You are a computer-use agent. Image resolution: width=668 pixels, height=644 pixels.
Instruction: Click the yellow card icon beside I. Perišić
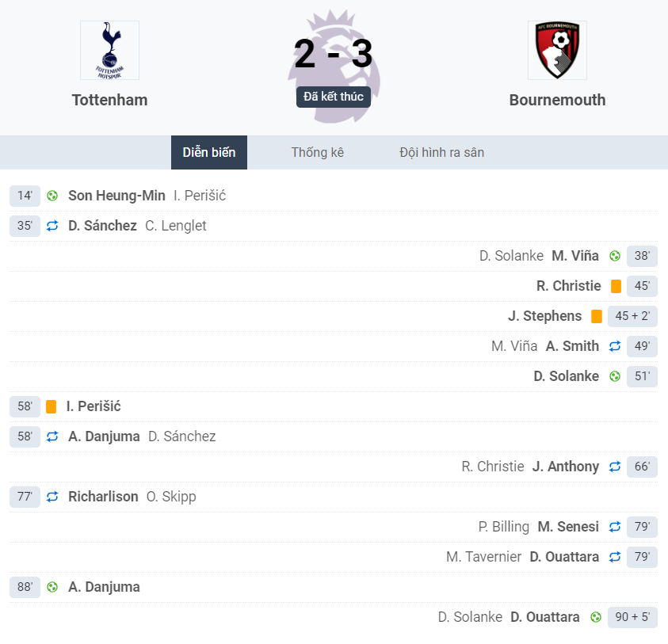click(x=52, y=407)
